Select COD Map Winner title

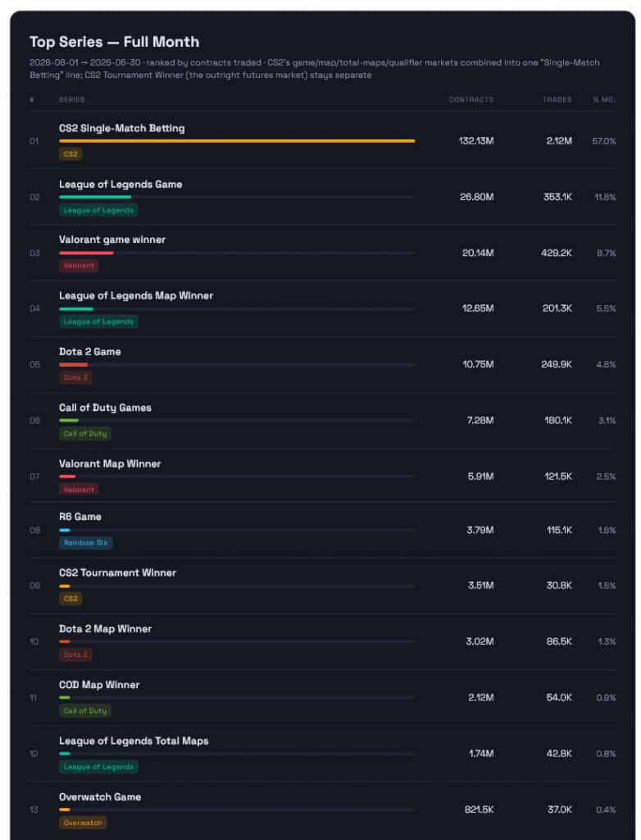tap(99, 685)
